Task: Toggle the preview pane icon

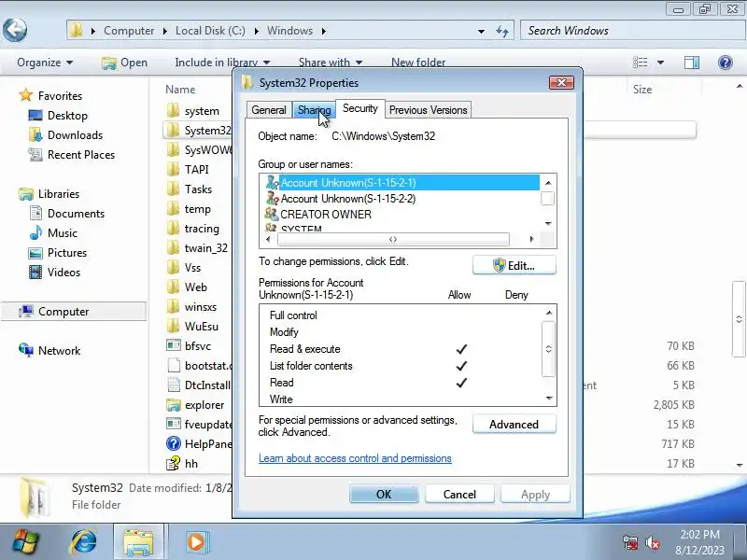Action: pos(692,63)
